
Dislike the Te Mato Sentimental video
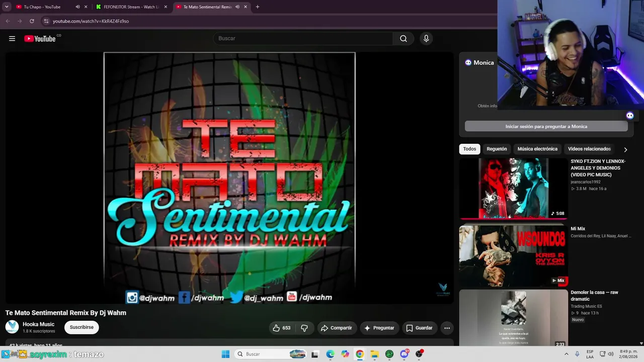tap(304, 328)
